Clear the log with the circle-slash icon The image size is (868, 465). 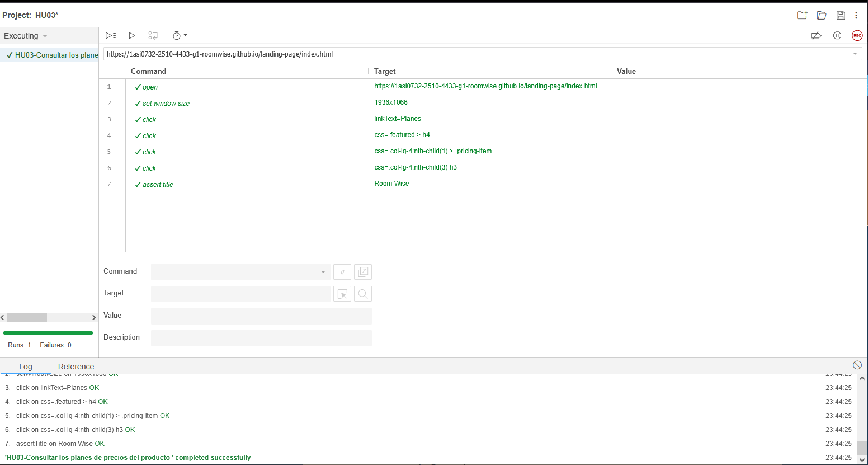coord(857,365)
